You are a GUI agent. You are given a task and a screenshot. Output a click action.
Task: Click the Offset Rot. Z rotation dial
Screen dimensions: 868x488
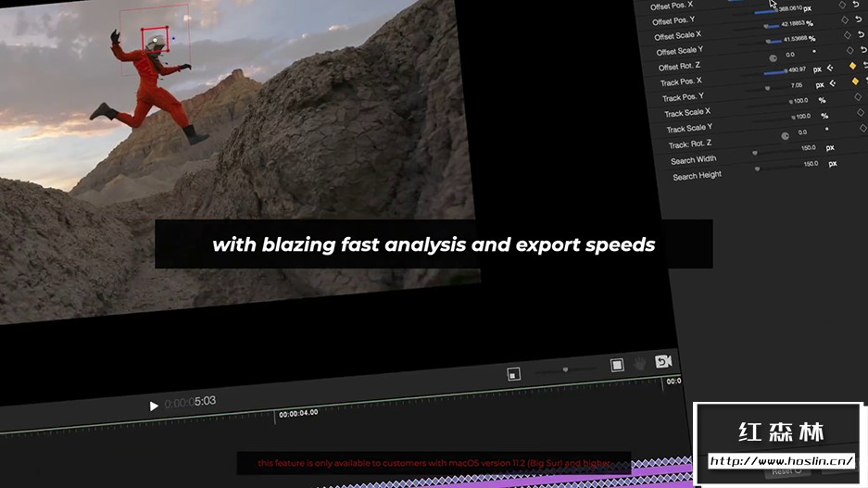click(774, 58)
